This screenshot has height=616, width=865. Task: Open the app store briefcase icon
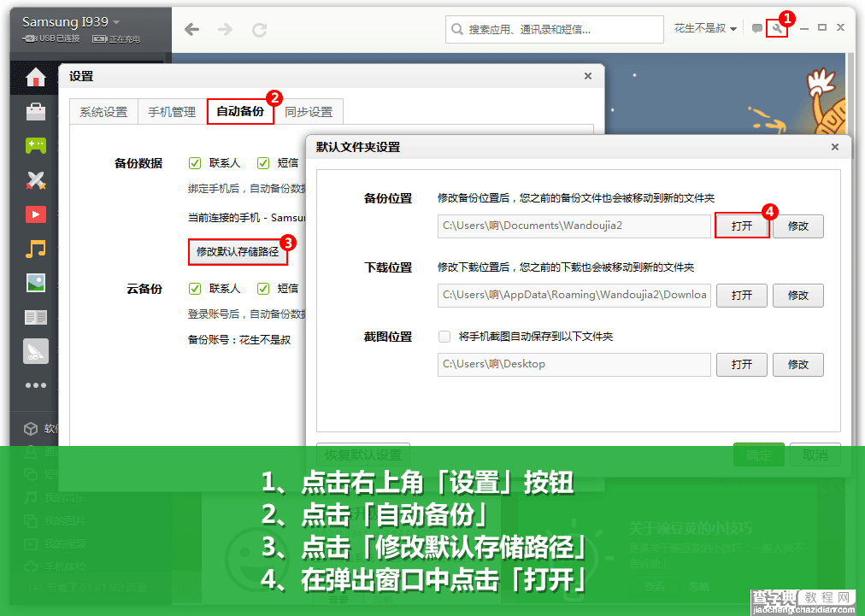[35, 111]
